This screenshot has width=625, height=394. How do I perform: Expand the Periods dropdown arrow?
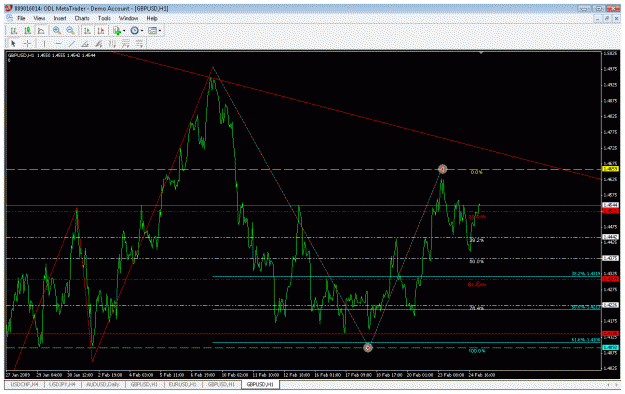(142, 31)
